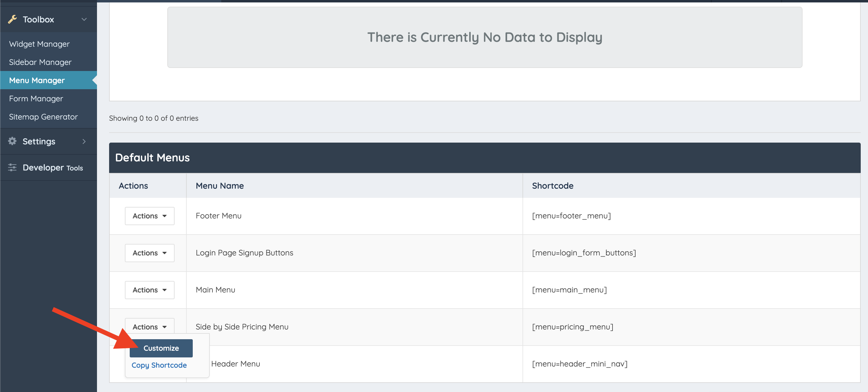The height and width of the screenshot is (392, 868).
Task: Select Menu Manager sidebar item
Action: coord(37,80)
